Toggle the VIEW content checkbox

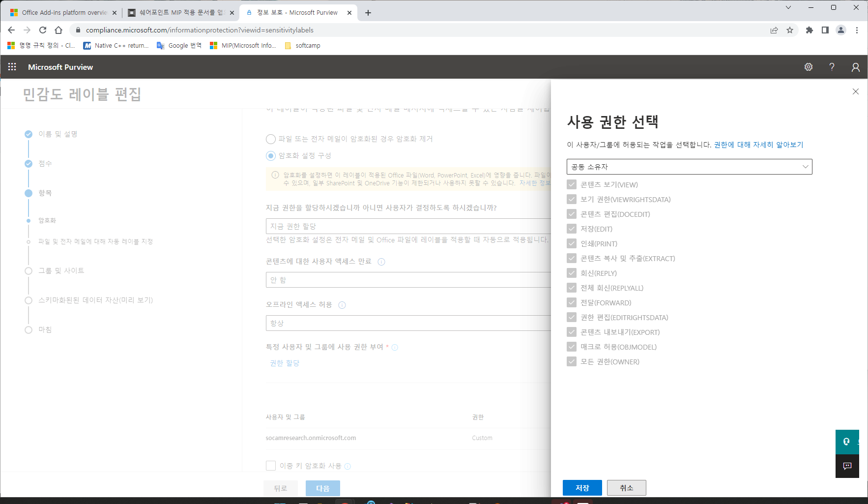(x=572, y=184)
